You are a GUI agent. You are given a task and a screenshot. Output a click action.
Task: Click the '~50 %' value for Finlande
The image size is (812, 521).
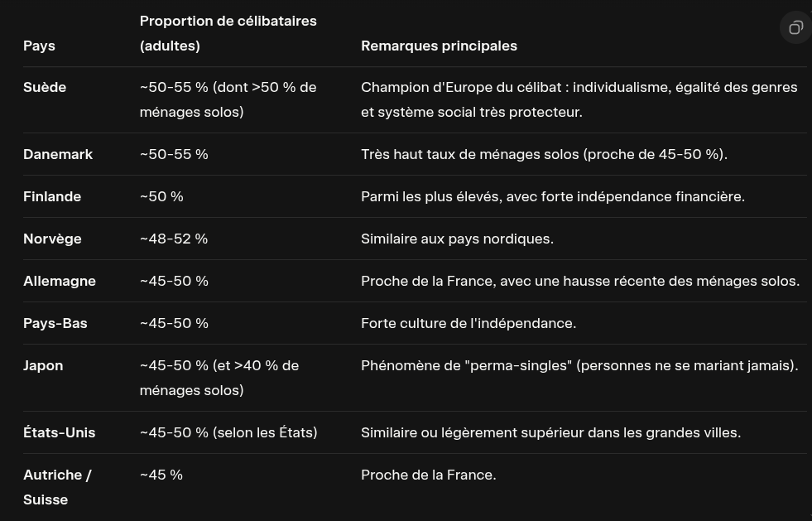coord(161,196)
